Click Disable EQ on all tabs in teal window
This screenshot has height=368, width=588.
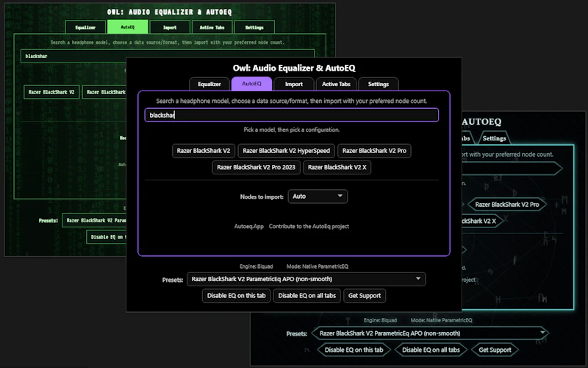click(431, 350)
